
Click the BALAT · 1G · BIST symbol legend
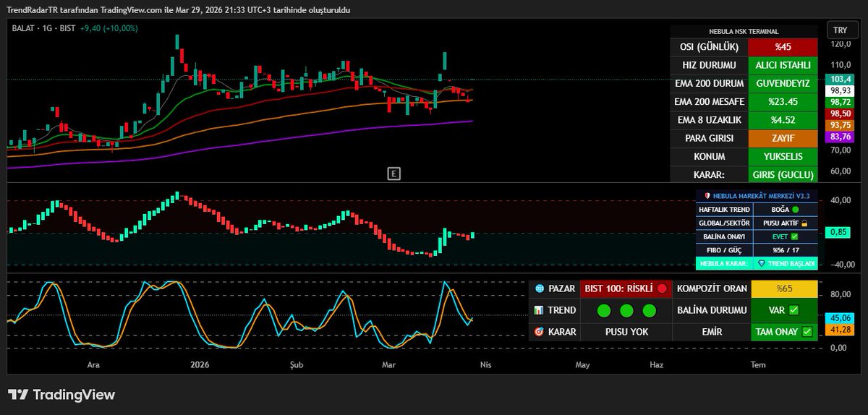coord(43,28)
